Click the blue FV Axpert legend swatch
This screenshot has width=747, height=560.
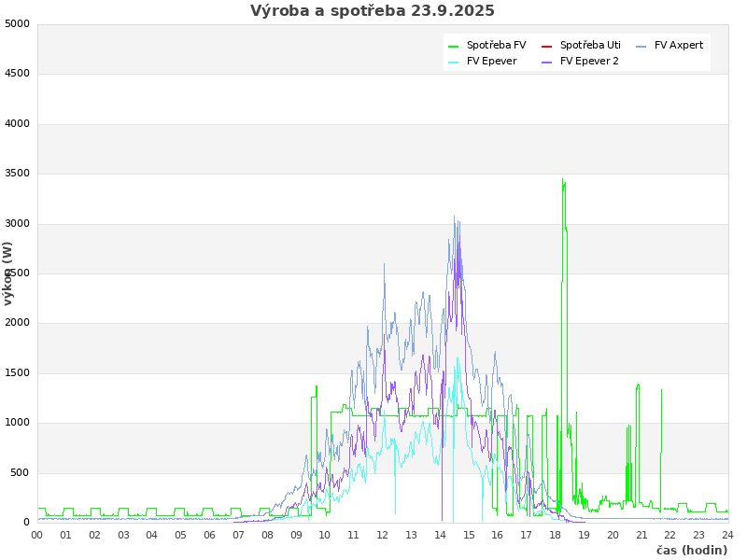pos(641,46)
